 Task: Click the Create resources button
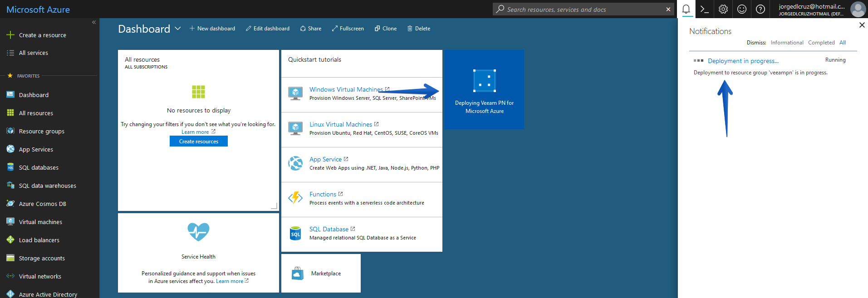coord(199,142)
